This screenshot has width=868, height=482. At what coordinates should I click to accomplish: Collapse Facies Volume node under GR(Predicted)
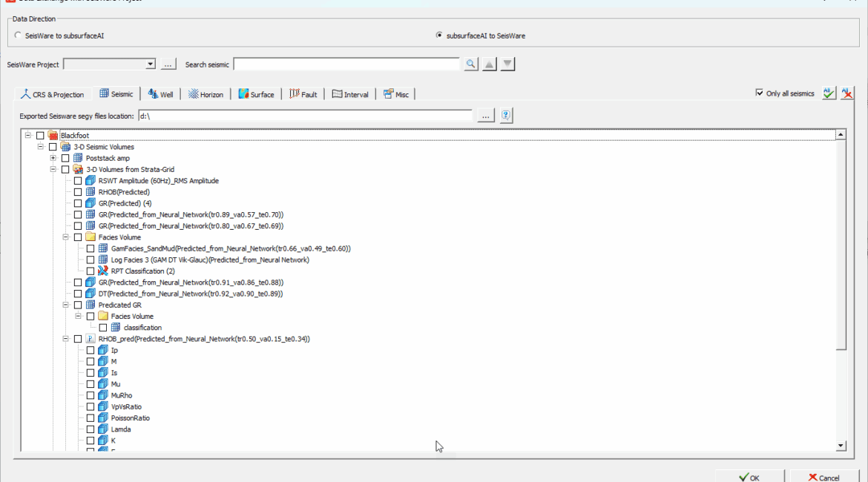tap(65, 237)
